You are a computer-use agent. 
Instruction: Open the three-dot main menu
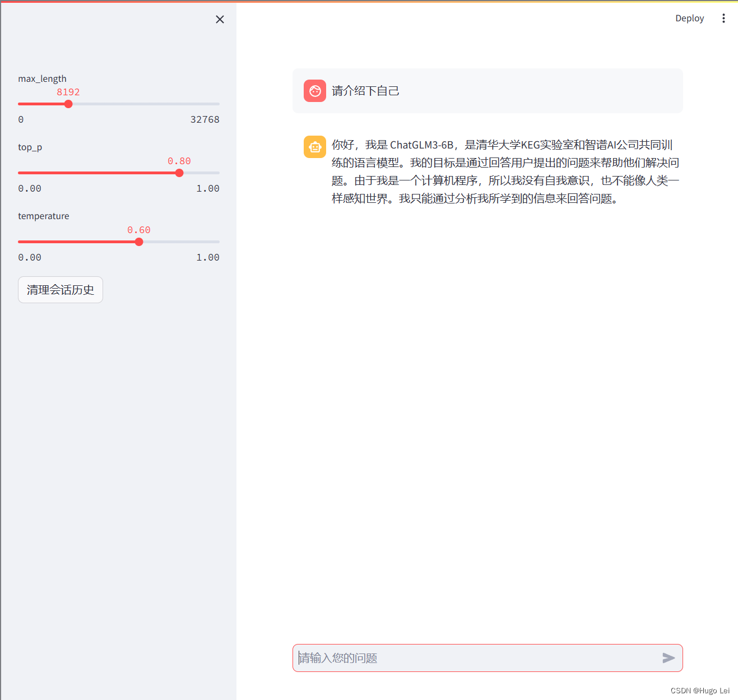tap(723, 18)
